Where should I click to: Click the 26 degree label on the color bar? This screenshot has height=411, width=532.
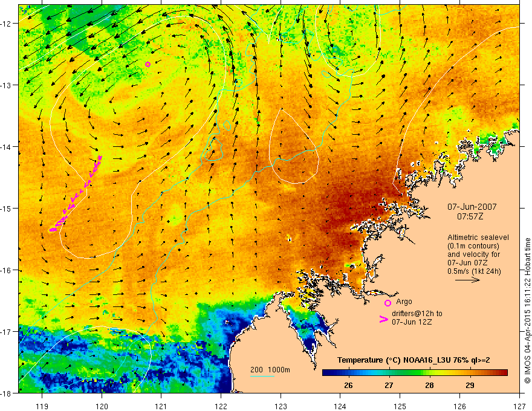pos(348,385)
